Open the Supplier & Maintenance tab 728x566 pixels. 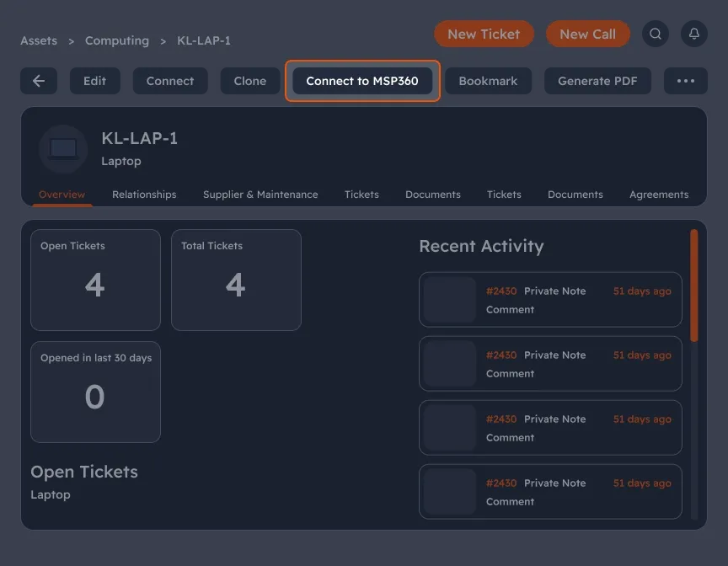[260, 194]
